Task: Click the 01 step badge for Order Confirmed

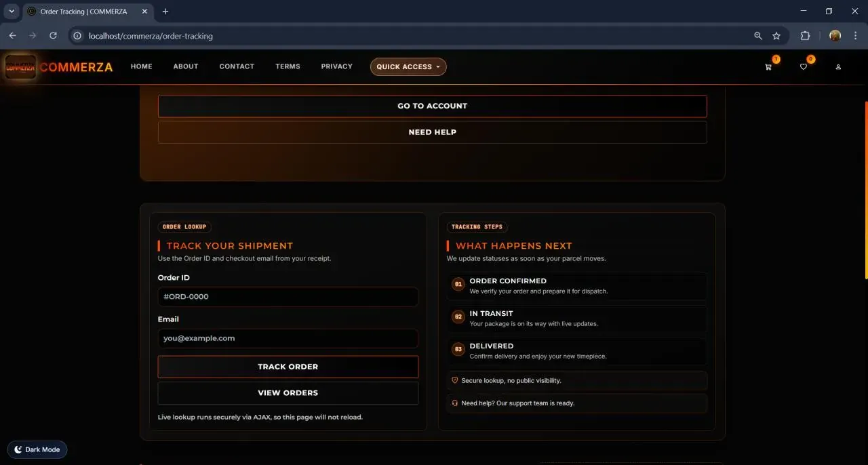Action: tap(458, 285)
